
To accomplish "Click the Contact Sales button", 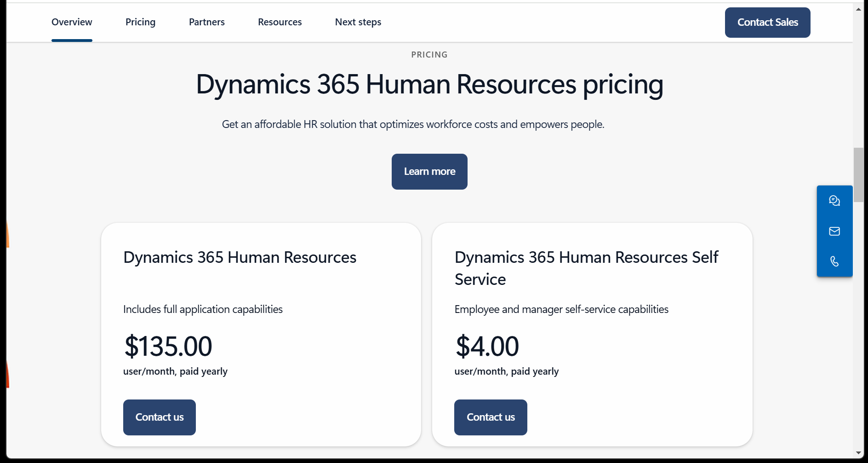I will (x=767, y=22).
